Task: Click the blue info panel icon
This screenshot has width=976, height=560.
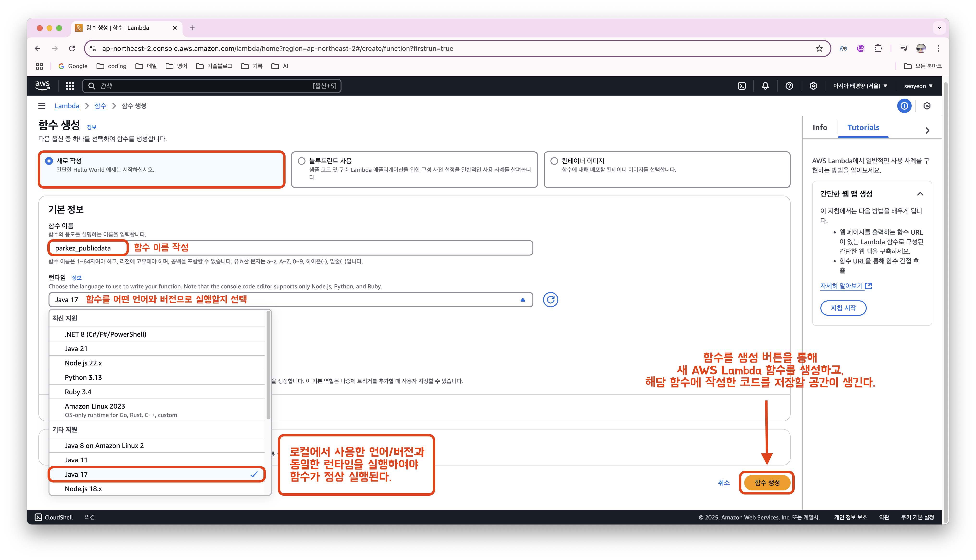Action: [x=904, y=106]
